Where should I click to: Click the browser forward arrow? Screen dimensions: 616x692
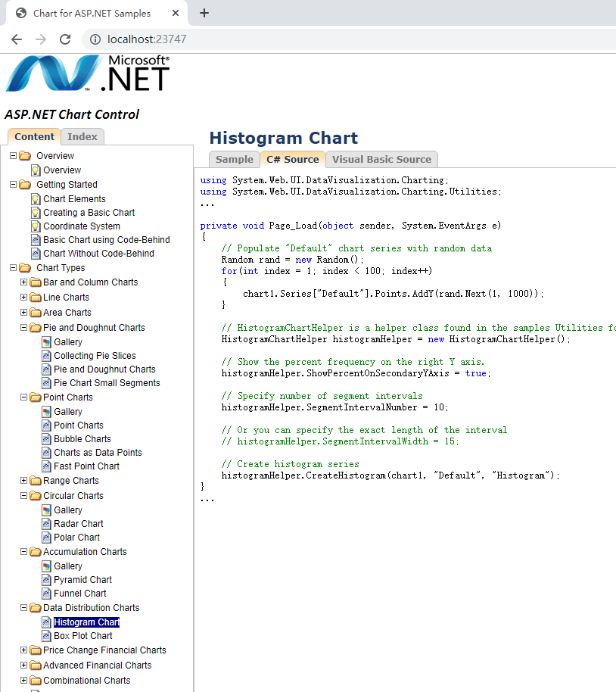click(x=41, y=39)
